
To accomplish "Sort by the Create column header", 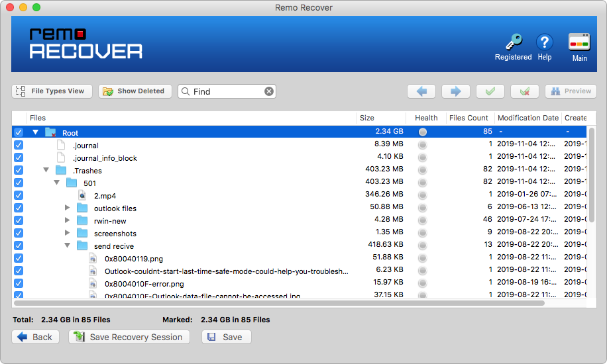I will [x=575, y=118].
